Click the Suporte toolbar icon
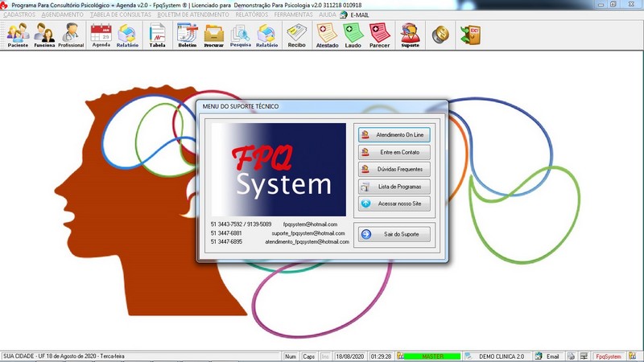The image size is (644, 362). [x=410, y=35]
